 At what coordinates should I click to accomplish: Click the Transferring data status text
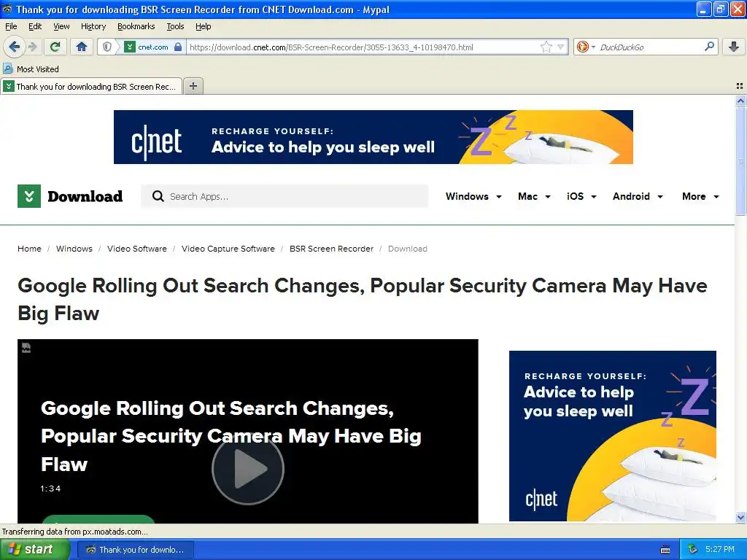coord(75,532)
